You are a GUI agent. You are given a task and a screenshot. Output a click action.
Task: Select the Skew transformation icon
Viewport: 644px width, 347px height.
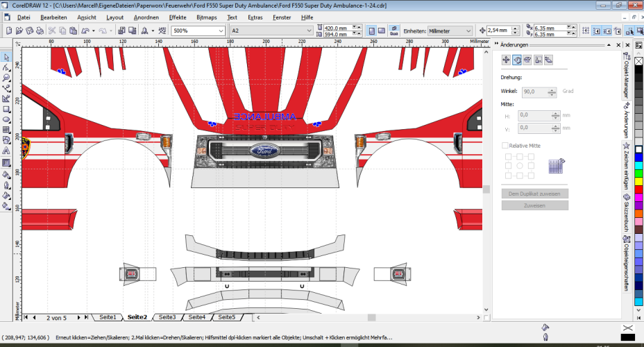pyautogui.click(x=549, y=60)
